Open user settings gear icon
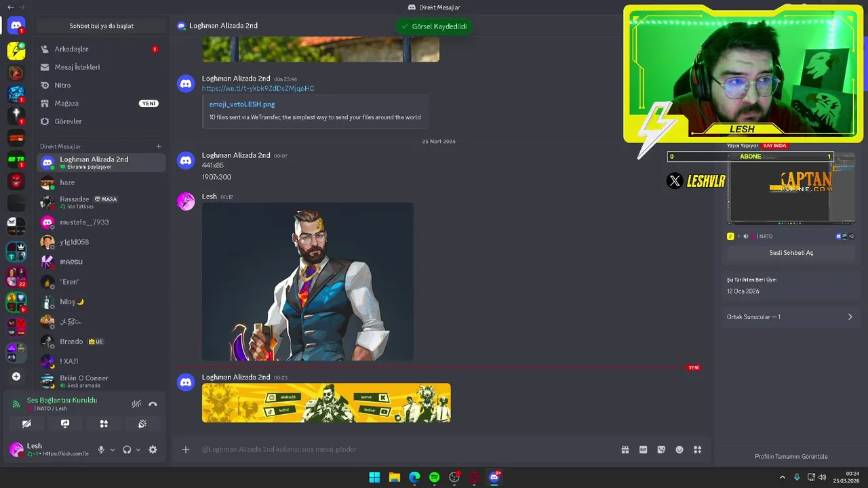868x488 pixels. tap(153, 449)
